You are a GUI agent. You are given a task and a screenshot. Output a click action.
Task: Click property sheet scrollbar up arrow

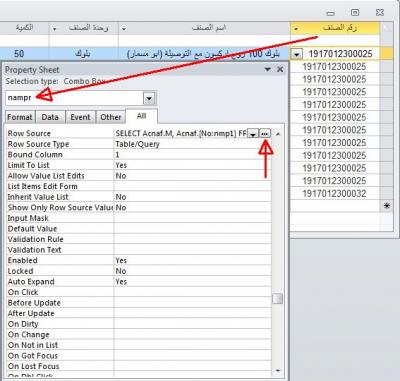click(x=278, y=134)
